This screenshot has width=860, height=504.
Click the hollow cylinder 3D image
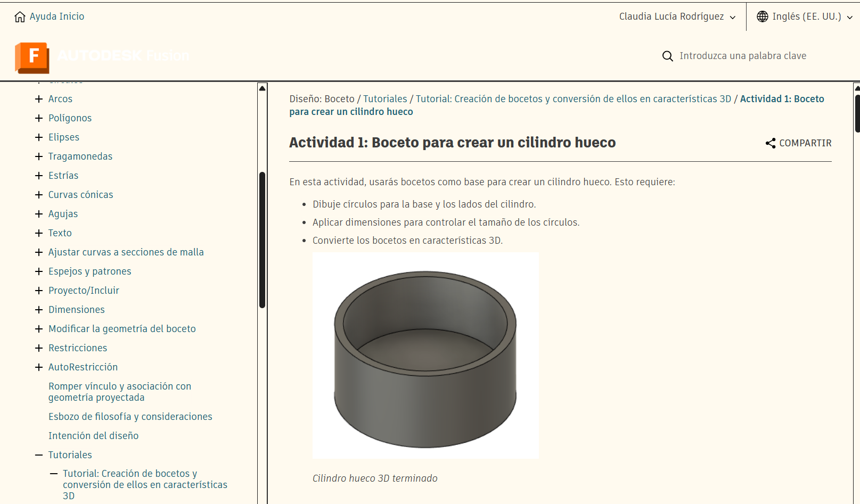point(425,355)
